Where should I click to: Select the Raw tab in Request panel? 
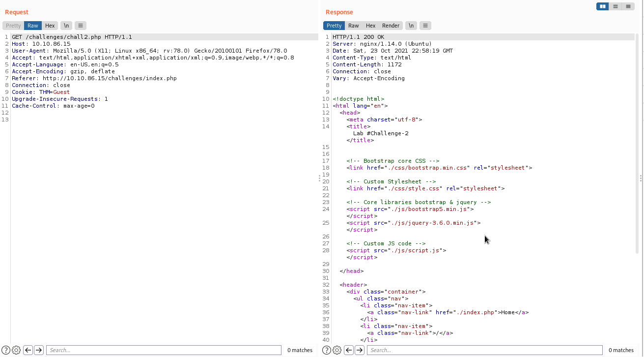[x=33, y=26]
